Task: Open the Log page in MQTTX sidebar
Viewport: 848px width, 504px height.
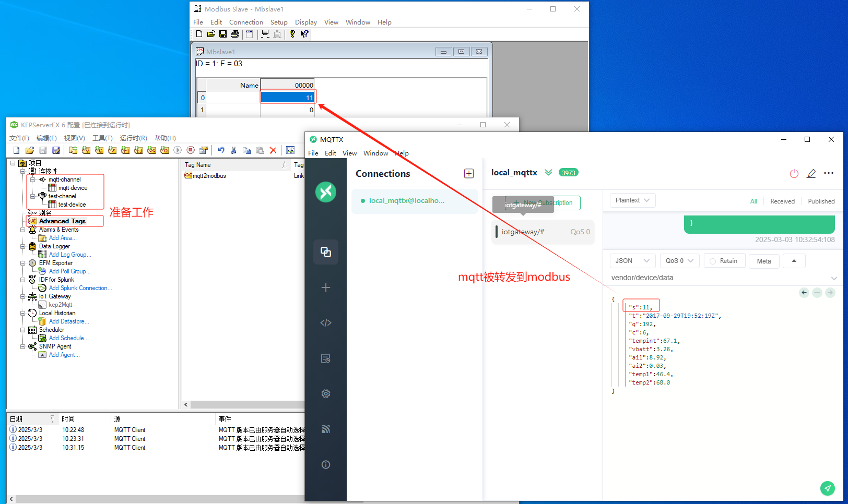Action: point(326,358)
